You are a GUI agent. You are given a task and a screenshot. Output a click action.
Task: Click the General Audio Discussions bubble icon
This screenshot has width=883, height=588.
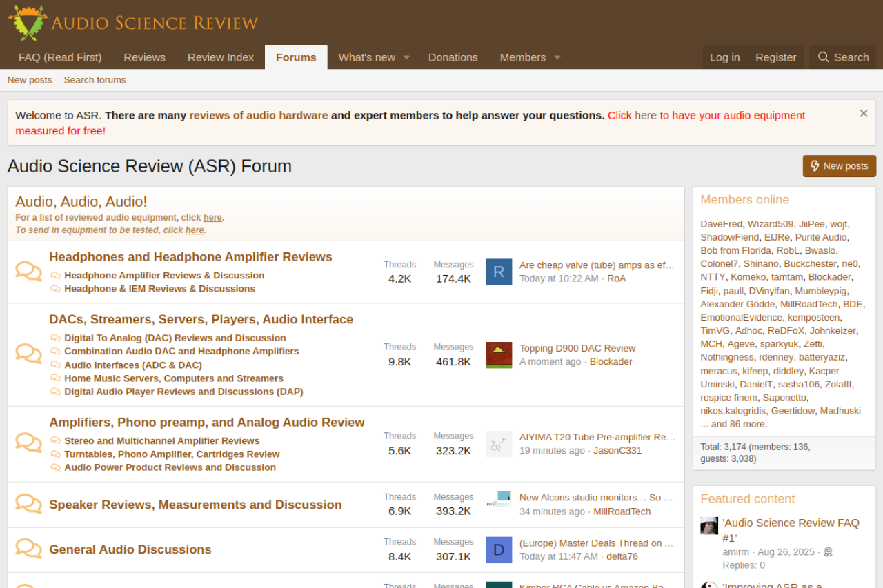(x=28, y=549)
